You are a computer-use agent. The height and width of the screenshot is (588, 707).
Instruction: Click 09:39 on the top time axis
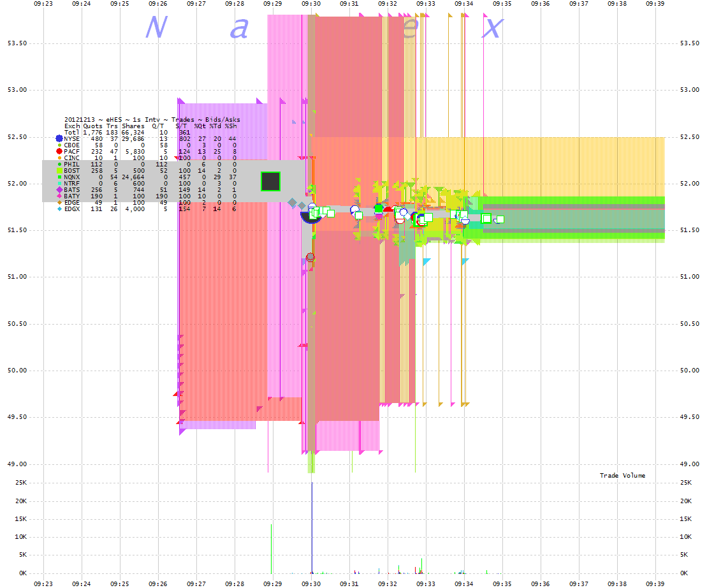[655, 4]
